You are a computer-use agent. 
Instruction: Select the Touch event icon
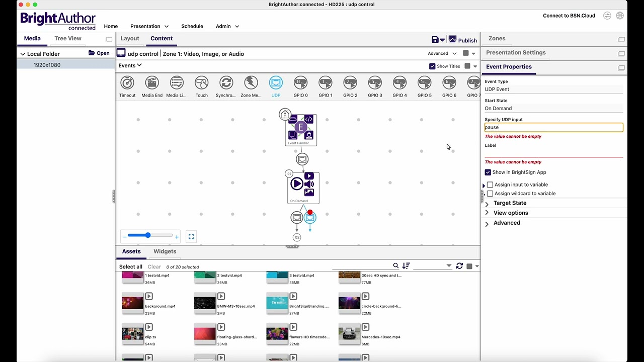click(x=201, y=83)
